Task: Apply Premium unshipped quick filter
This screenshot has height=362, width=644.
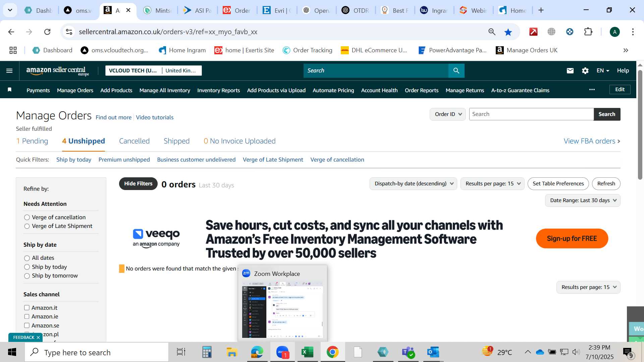Action: click(x=124, y=160)
